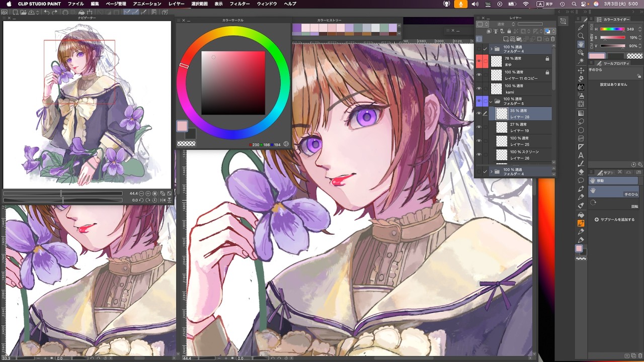Select the Zoom magnifier tool
The width and height of the screenshot is (644, 362).
[x=581, y=36]
